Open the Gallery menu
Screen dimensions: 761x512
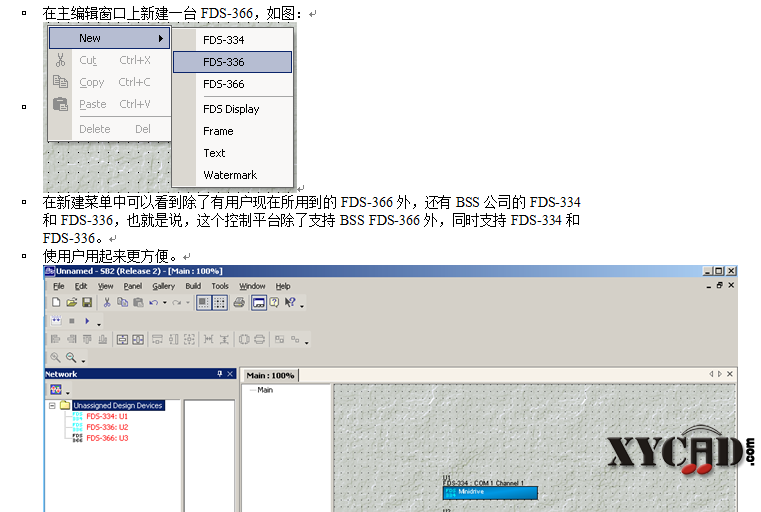[164, 286]
